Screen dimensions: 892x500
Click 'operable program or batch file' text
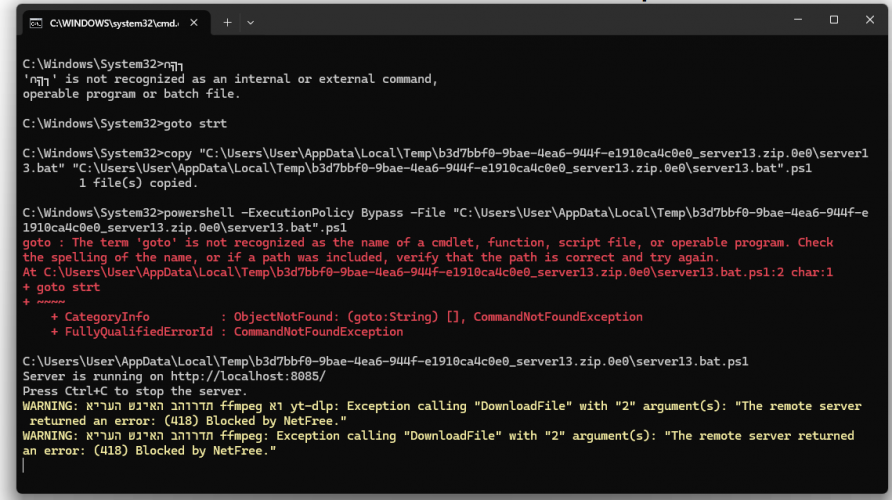131,94
